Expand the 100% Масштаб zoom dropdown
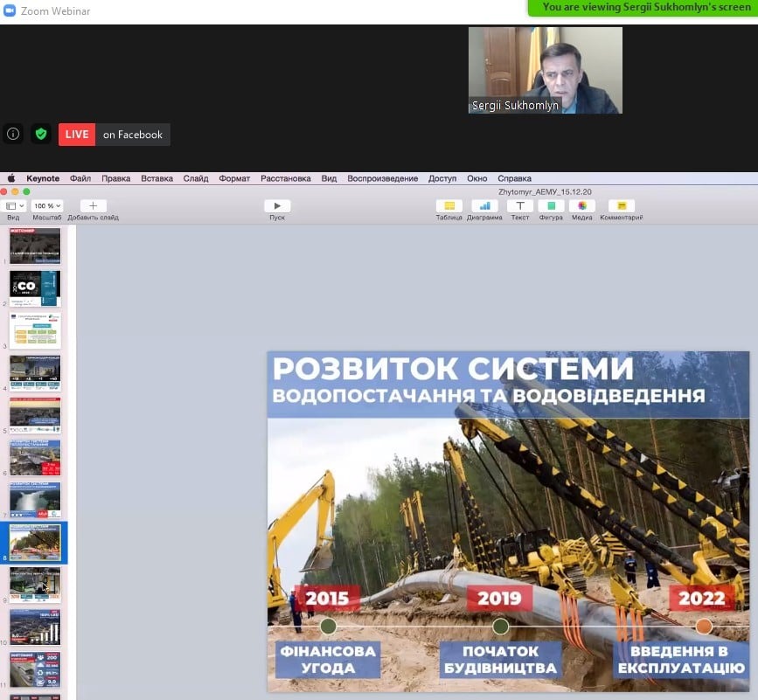Viewport: 758px width, 700px height. pyautogui.click(x=46, y=206)
